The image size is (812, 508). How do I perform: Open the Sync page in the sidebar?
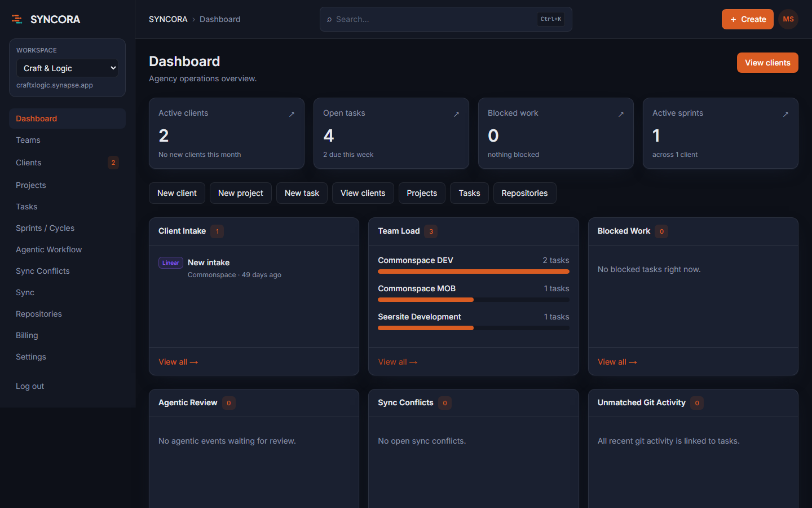[x=67, y=292]
